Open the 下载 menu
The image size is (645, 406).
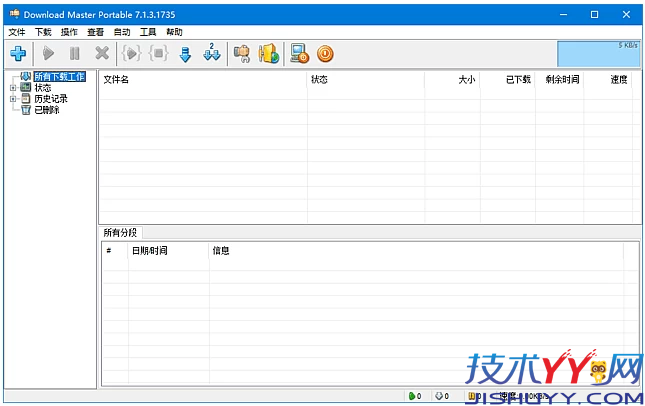tap(43, 32)
